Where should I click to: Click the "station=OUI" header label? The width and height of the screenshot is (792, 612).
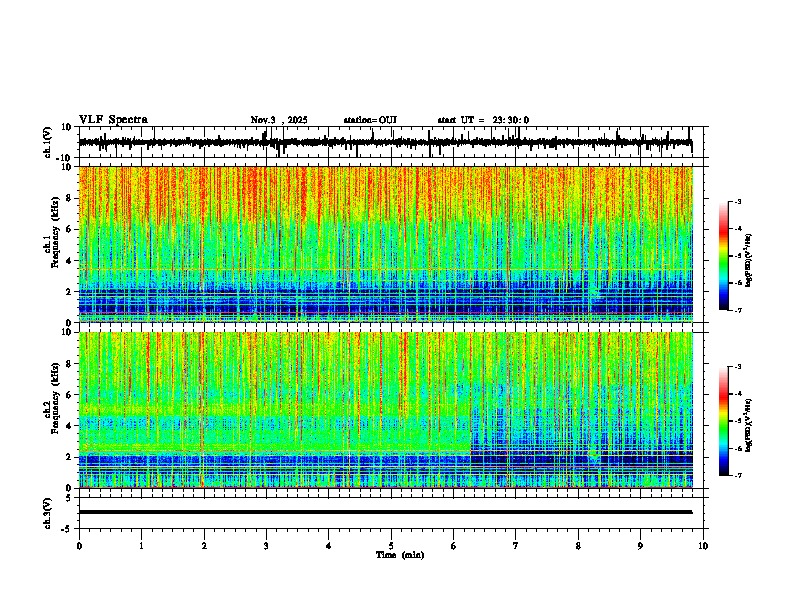click(x=370, y=120)
